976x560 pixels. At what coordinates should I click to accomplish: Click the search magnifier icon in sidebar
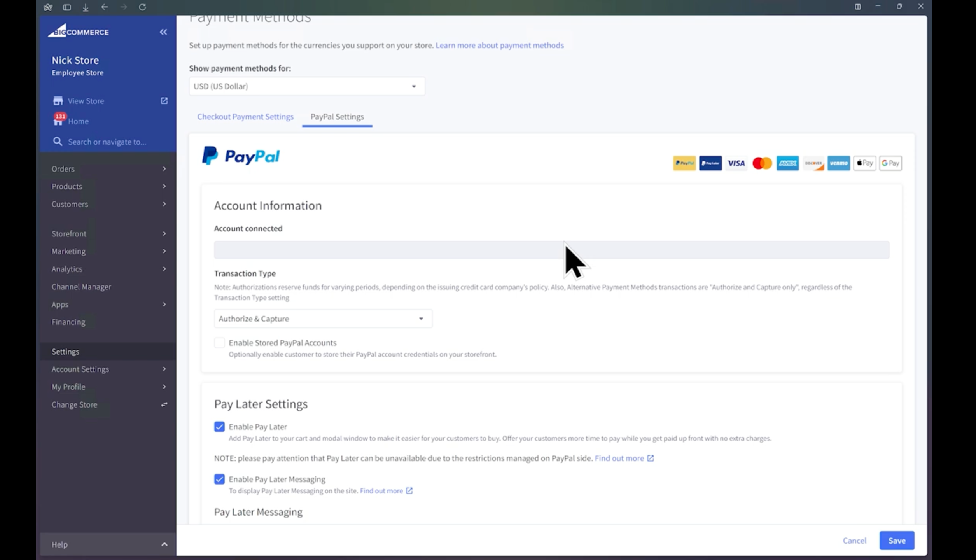[58, 142]
